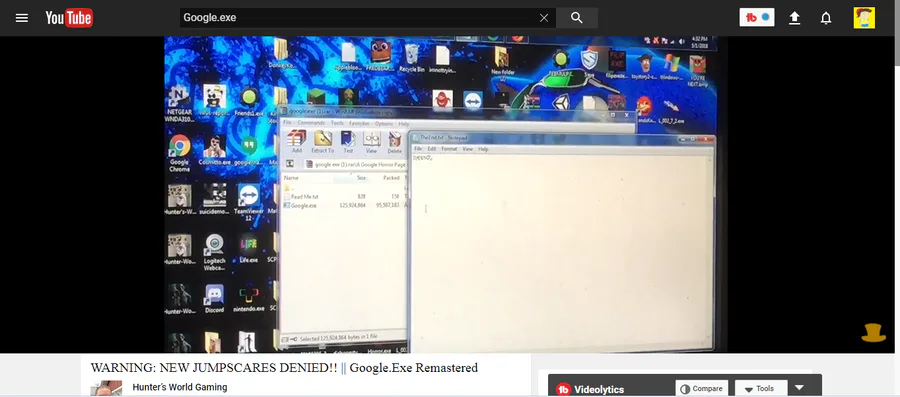Viewport: 900px width, 397px height.
Task: Click the upload video icon
Action: (794, 18)
